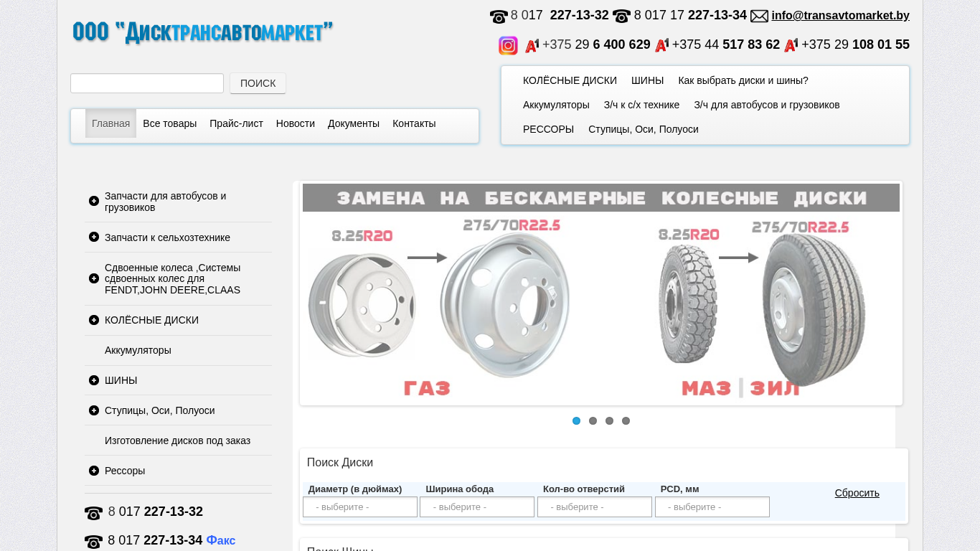The image size is (980, 551).
Task: Click the ПОИСК button
Action: point(258,83)
